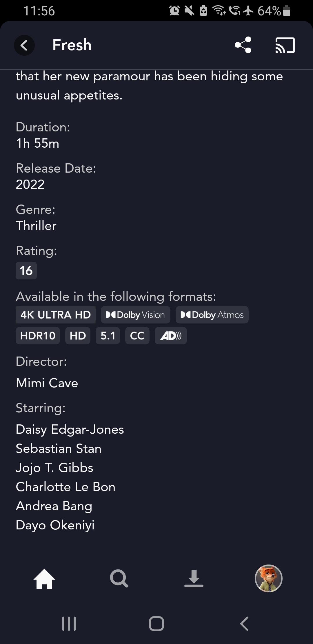313x644 pixels.
Task: Tap the Dolby Atmos badge
Action: click(212, 315)
